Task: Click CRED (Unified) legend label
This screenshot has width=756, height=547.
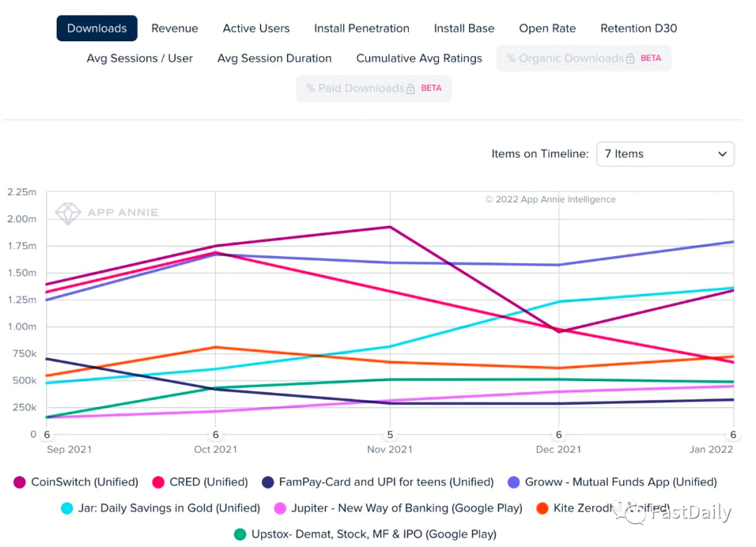Action: (x=209, y=483)
